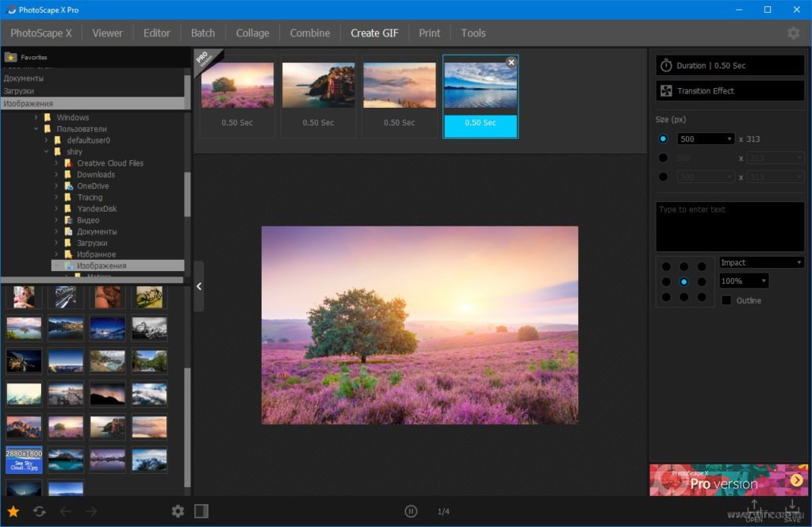Viewport: 812px width, 527px height.
Task: Click the Type to enter text box
Action: click(x=730, y=227)
